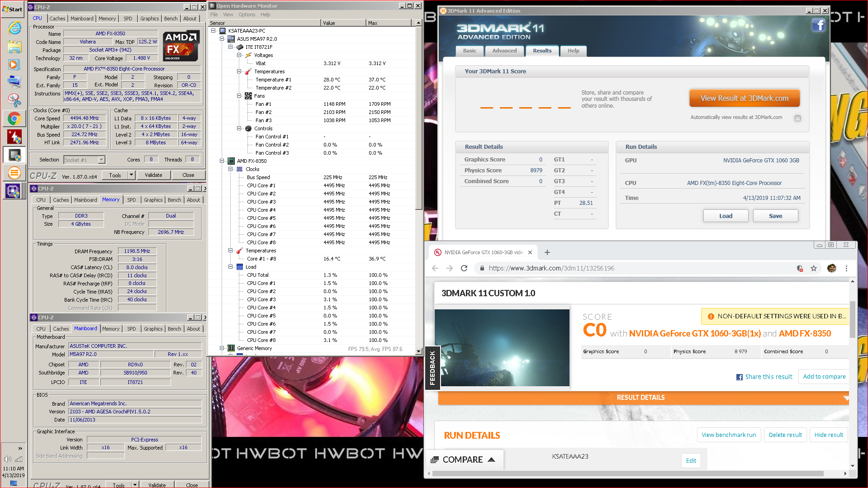The width and height of the screenshot is (868, 488).
Task: Switch to the Basic tab in 3DMark 11
Action: (470, 51)
